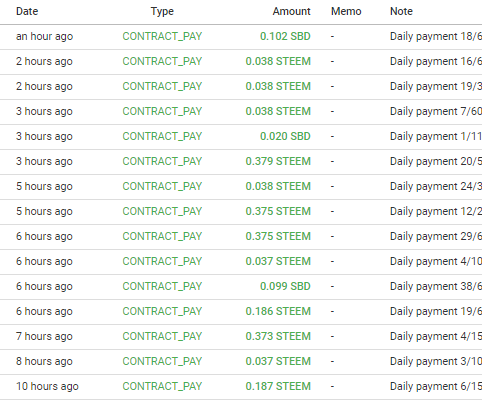This screenshot has width=482, height=403.
Task: Open the 'Daily payment 7/60' note
Action: [436, 111]
